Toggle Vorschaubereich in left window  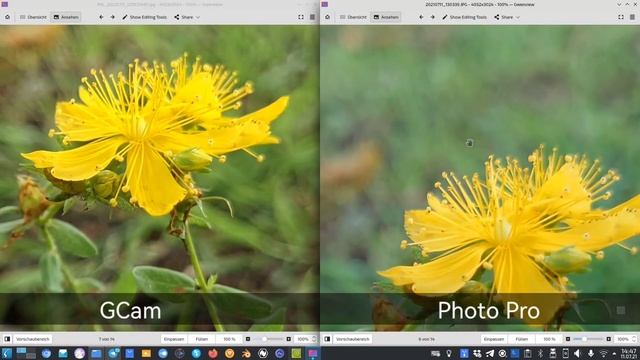(33, 339)
